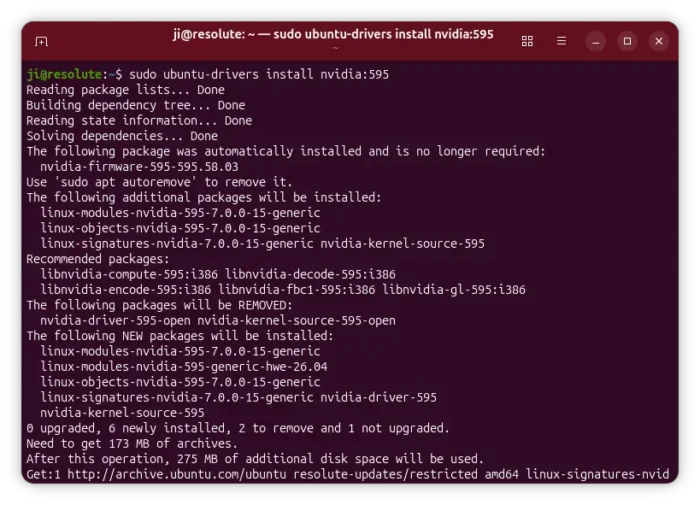Image resolution: width=700 pixels, height=505 pixels.
Task: Click 'nvidia-firmware-595-595.58.03' package name
Action: point(139,167)
